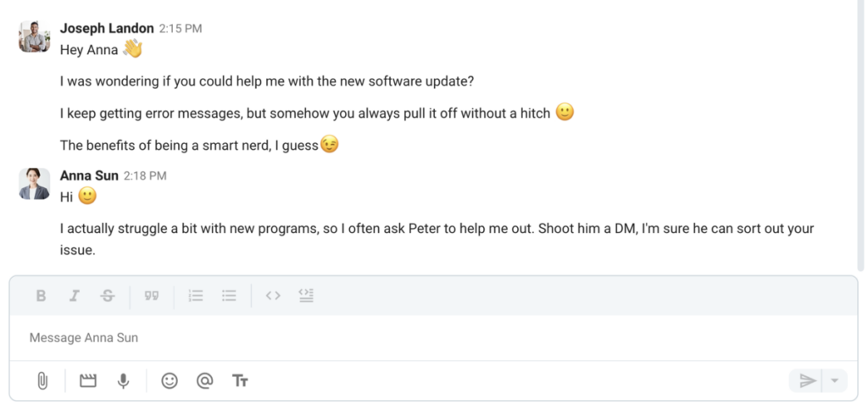Start a numbered list

click(x=196, y=296)
